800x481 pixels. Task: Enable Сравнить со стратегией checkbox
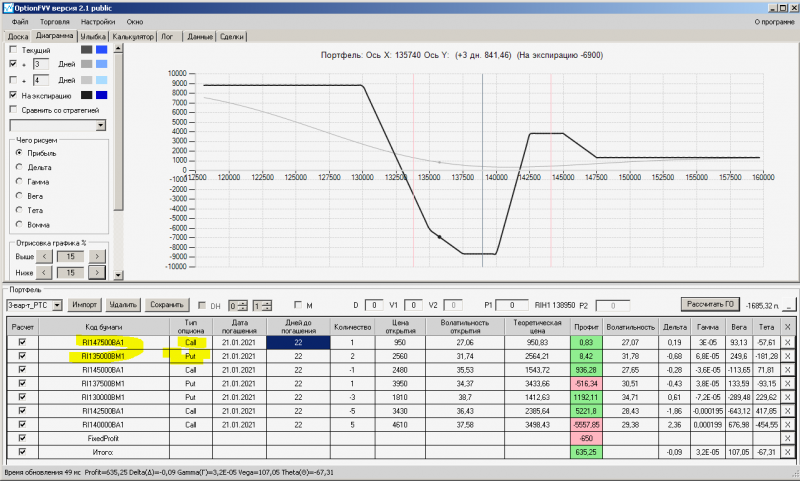[13, 110]
